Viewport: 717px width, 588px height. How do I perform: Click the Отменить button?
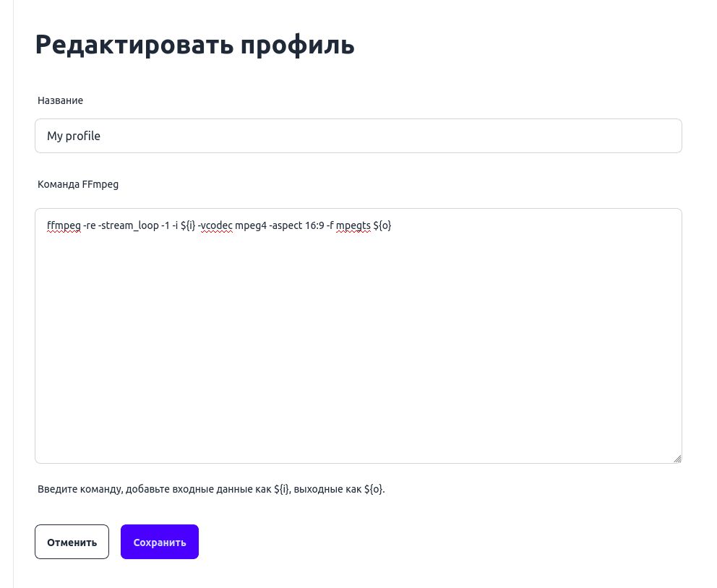72,542
